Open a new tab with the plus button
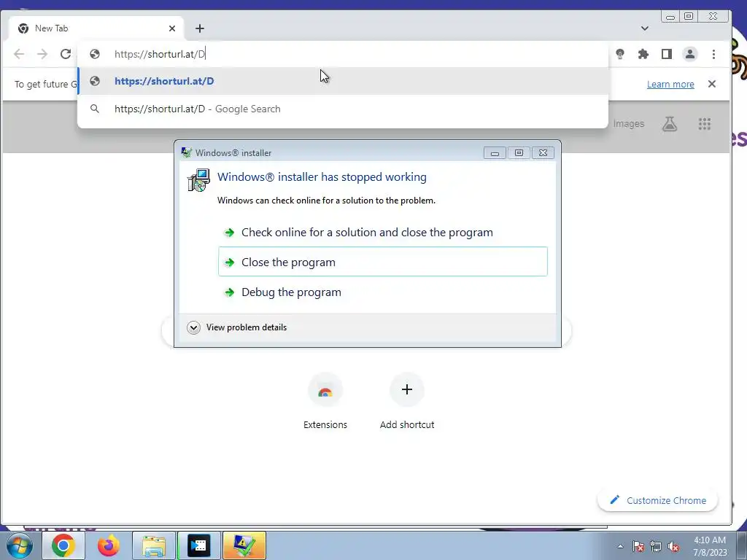This screenshot has height=560, width=747. click(200, 28)
